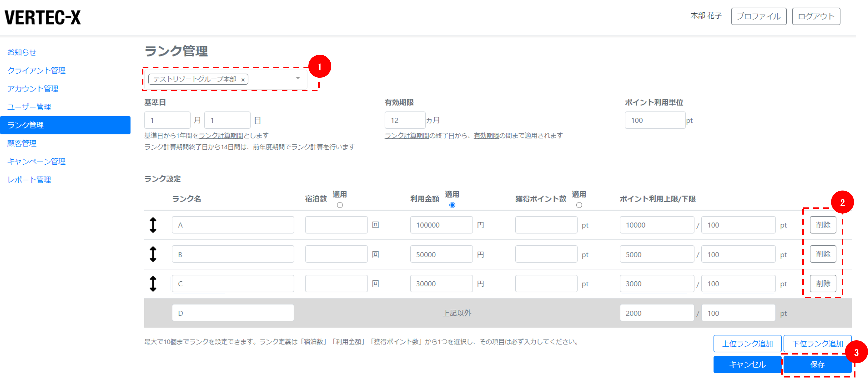The image size is (868, 380).
Task: Click the ランク管理 page heading
Action: click(x=176, y=51)
